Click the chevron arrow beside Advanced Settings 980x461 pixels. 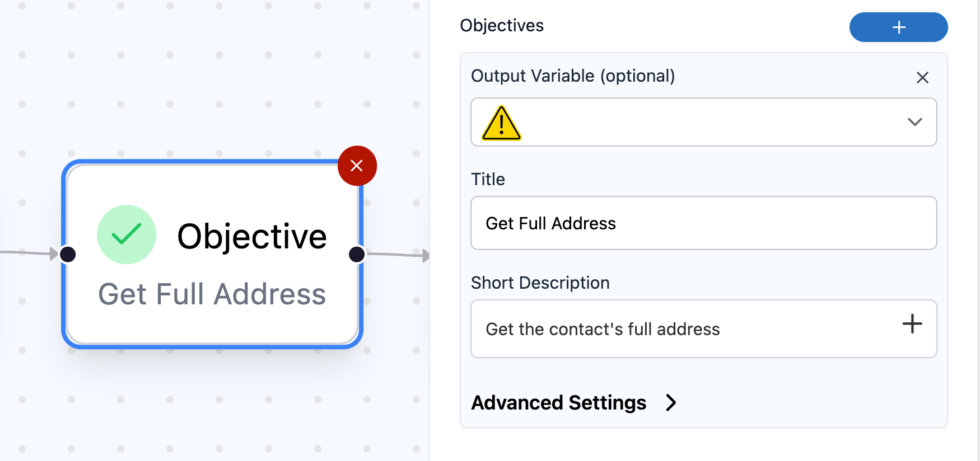pyautogui.click(x=671, y=403)
